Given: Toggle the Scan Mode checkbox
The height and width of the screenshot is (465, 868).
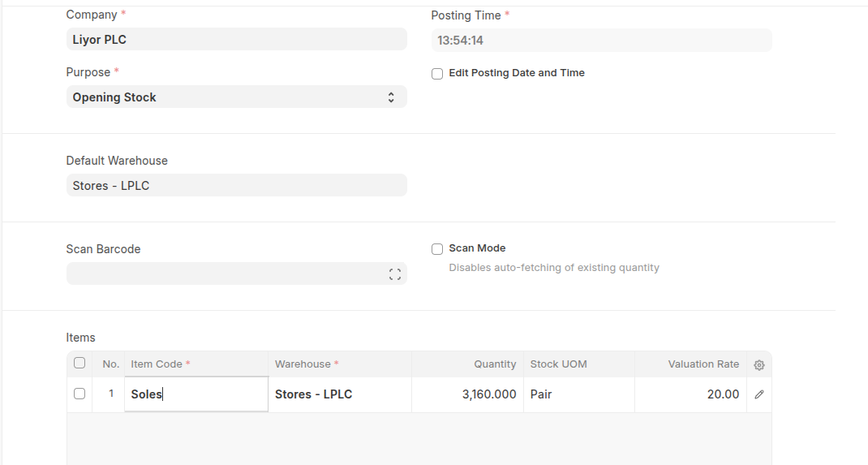Looking at the screenshot, I should 437,249.
